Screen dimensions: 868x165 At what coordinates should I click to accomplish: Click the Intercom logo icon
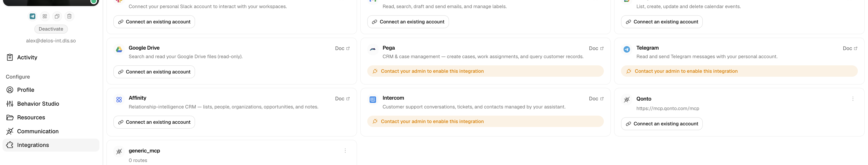click(x=373, y=100)
